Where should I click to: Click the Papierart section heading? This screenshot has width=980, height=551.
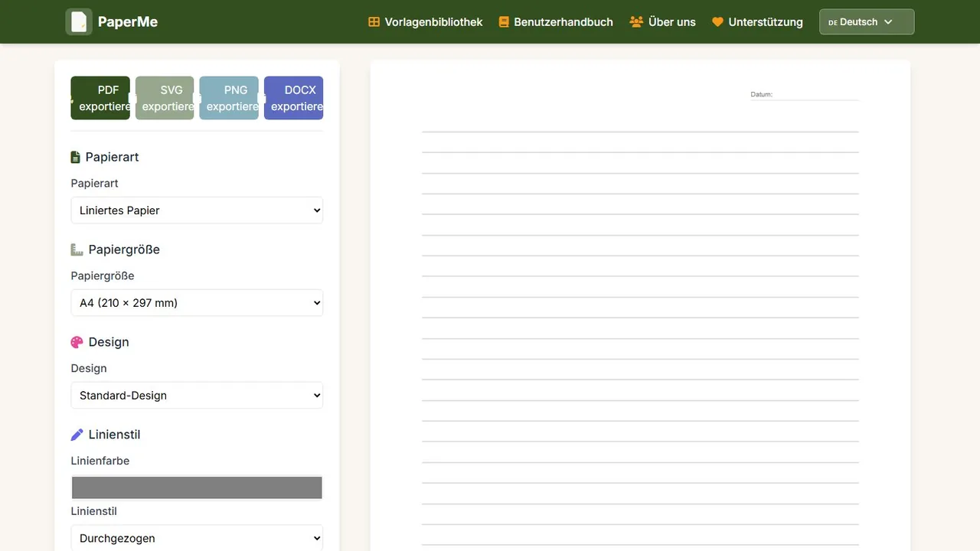112,157
